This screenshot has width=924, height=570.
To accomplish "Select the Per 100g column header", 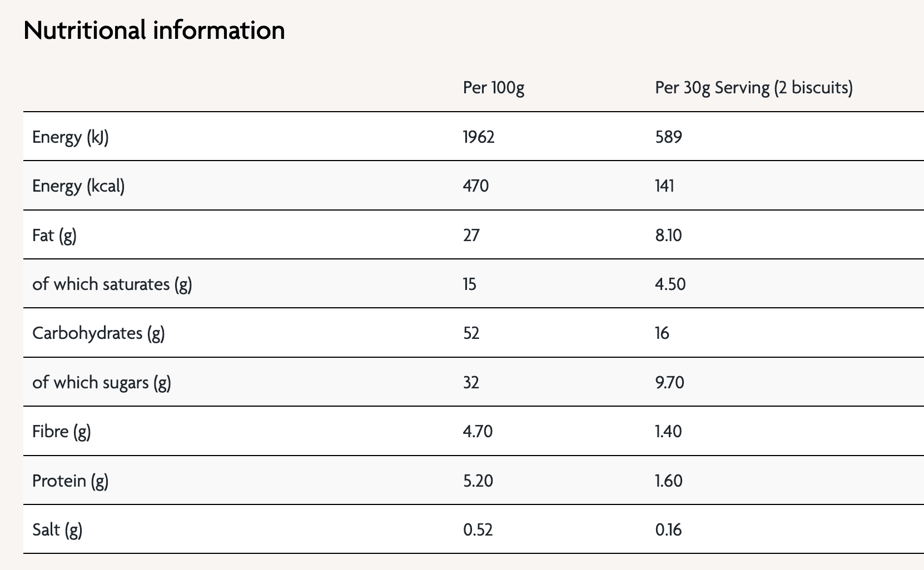I will [x=494, y=88].
